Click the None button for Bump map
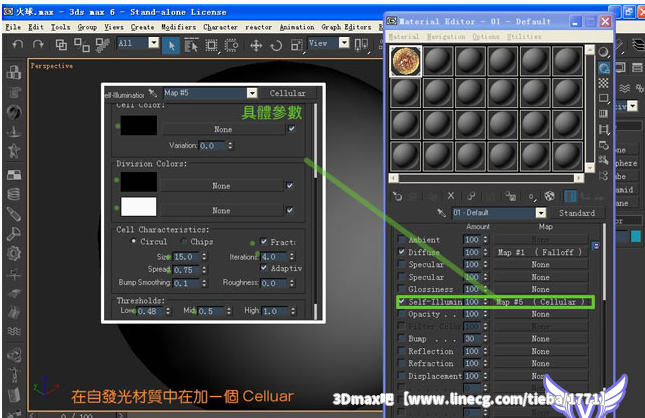 tap(540, 339)
